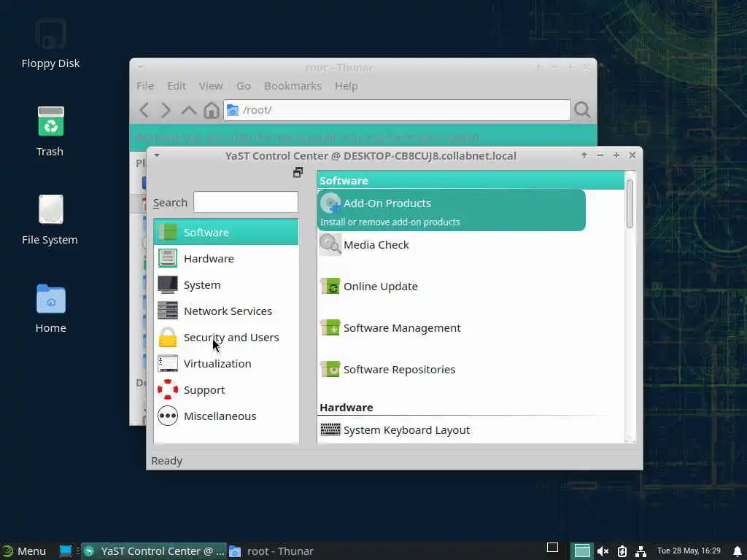Click the muted volume tray icon
The image size is (747, 560).
tap(603, 551)
